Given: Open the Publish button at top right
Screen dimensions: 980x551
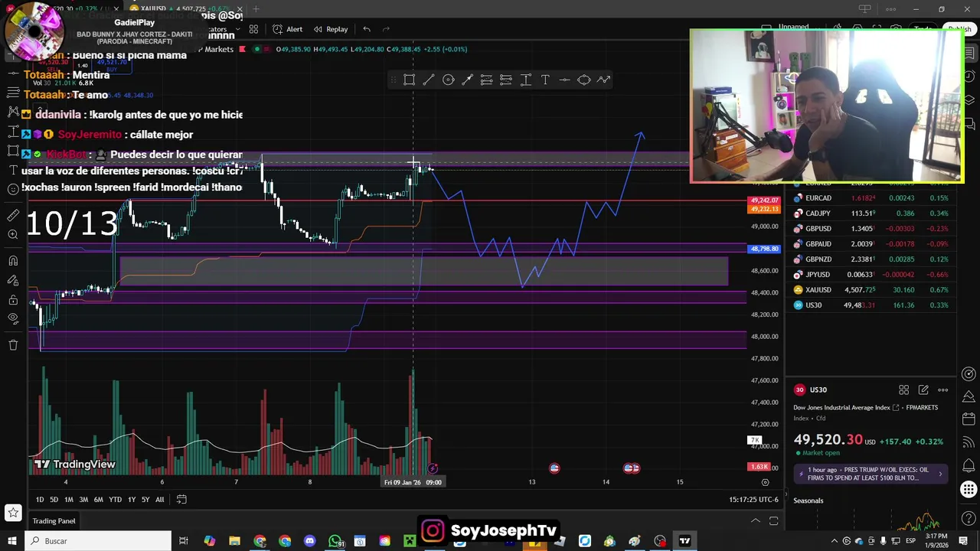Looking at the screenshot, I should click(959, 29).
